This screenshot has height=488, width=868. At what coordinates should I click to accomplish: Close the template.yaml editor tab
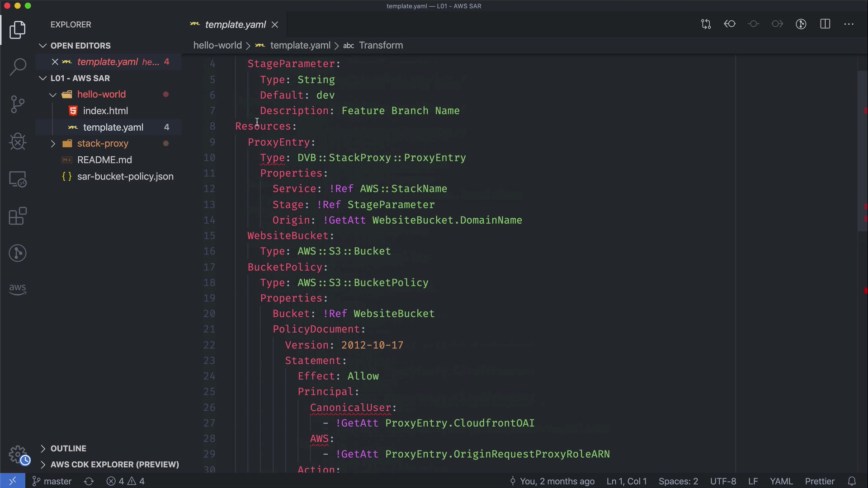click(275, 25)
